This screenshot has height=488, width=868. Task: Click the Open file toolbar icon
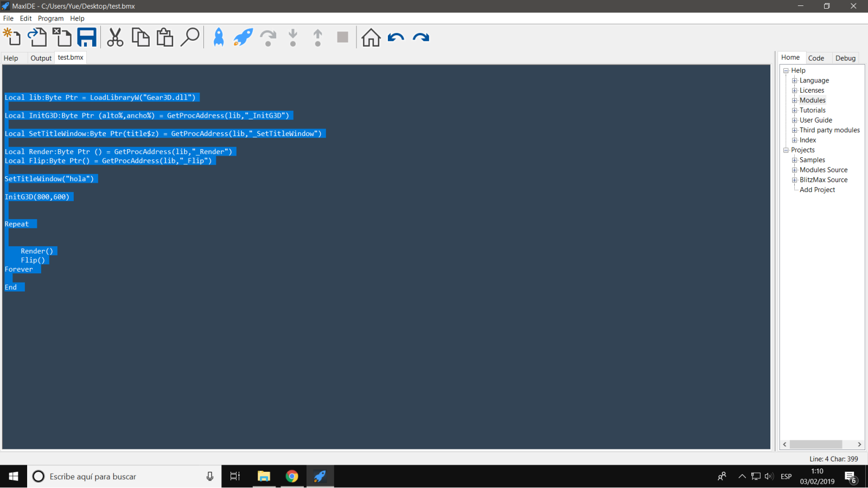[37, 37]
